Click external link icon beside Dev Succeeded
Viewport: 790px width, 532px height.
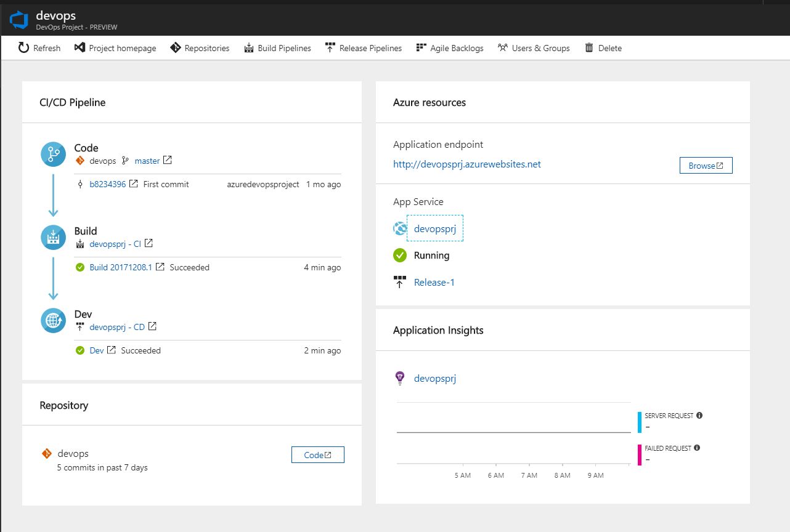[112, 350]
